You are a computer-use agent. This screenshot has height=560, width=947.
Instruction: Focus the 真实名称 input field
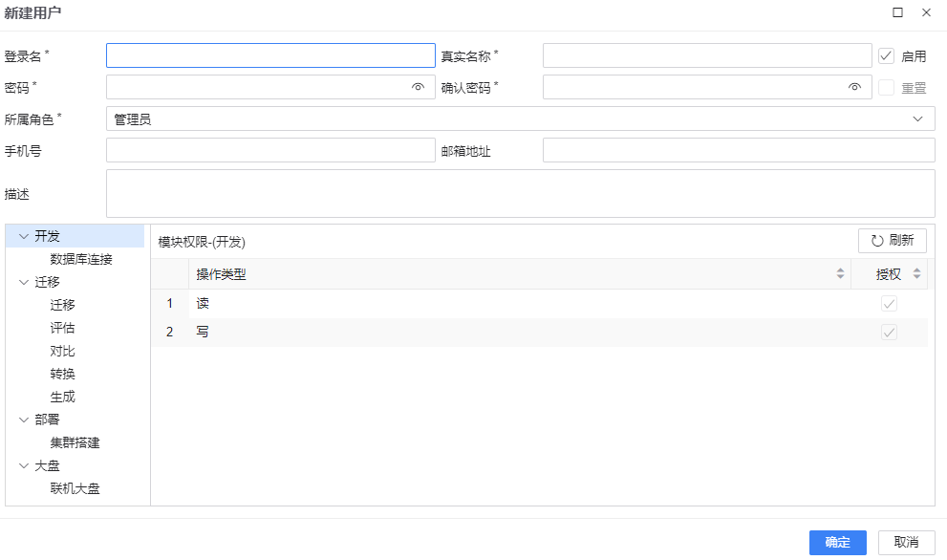(707, 55)
